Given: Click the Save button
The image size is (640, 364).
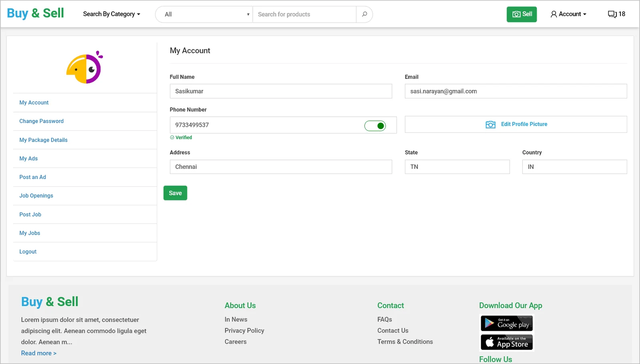Looking at the screenshot, I should (x=175, y=193).
